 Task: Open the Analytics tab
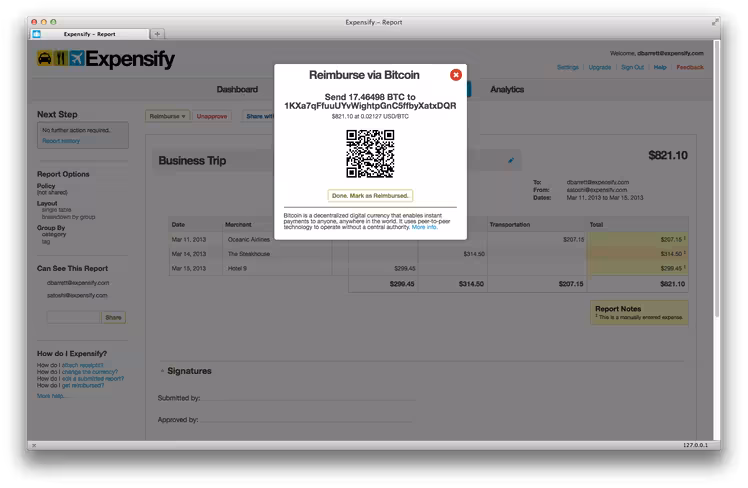(x=507, y=89)
